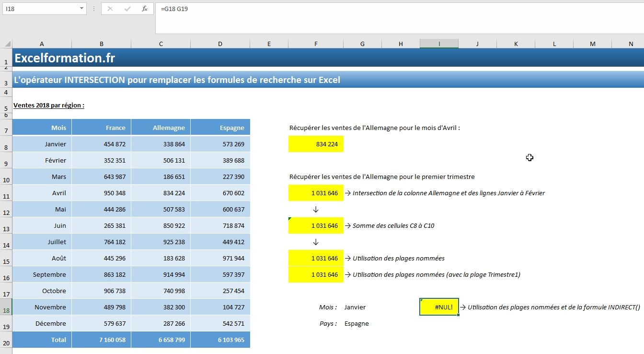Click Espagne total 6 103 965
This screenshot has width=644, height=354.
(220, 340)
